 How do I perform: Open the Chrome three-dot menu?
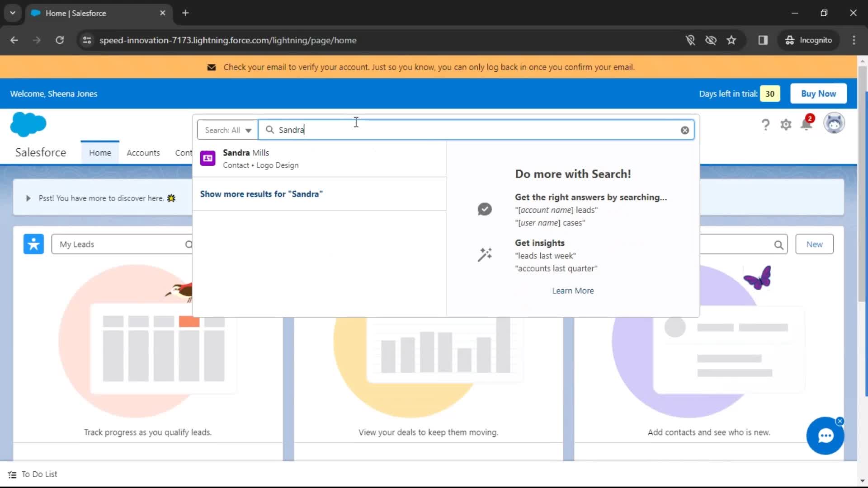coord(854,40)
